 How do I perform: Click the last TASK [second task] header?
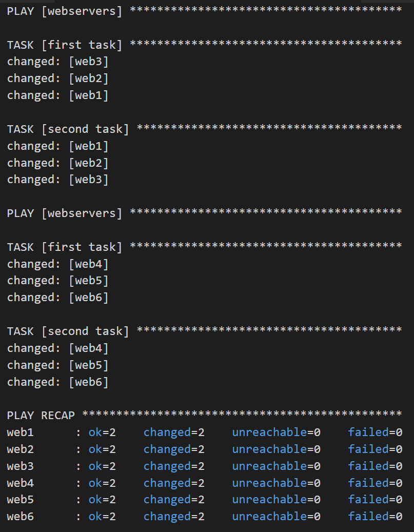(68, 331)
